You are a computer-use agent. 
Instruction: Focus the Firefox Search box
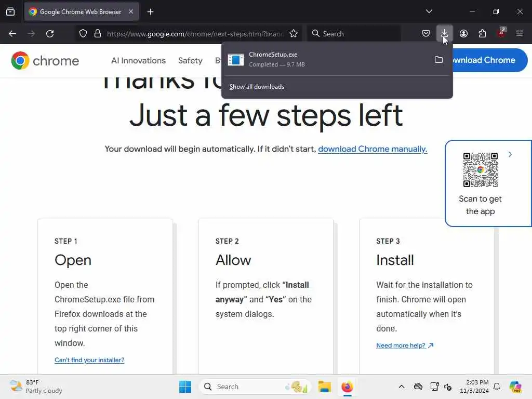pos(355,34)
